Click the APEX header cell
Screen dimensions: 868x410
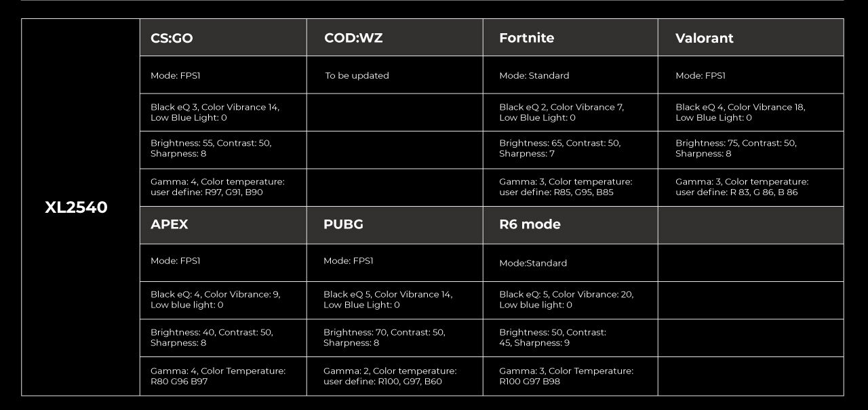(x=223, y=225)
